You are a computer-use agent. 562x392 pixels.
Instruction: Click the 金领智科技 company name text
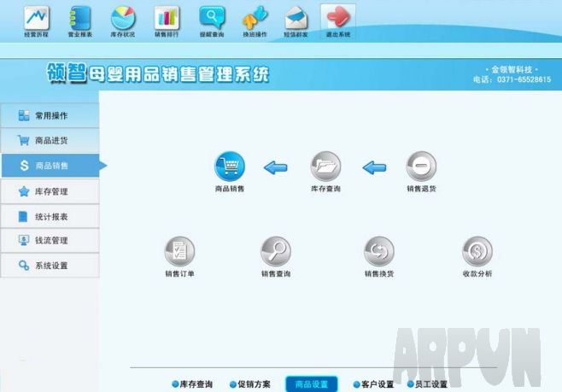tap(512, 69)
